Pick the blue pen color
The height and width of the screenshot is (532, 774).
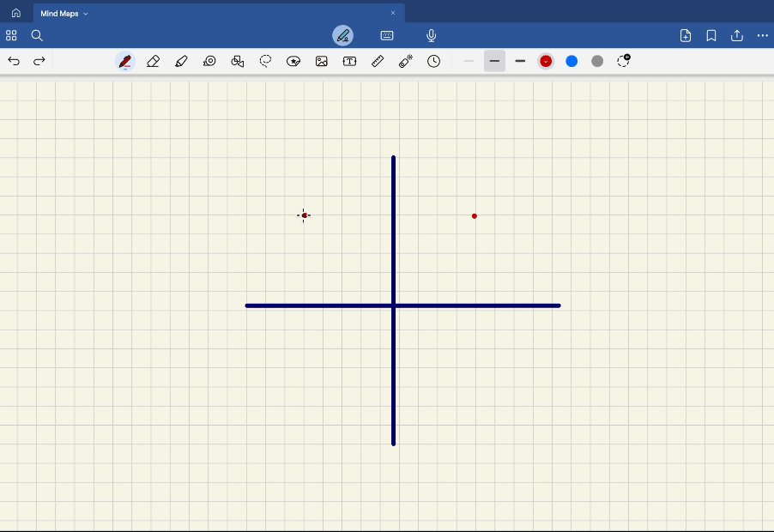pyautogui.click(x=571, y=62)
